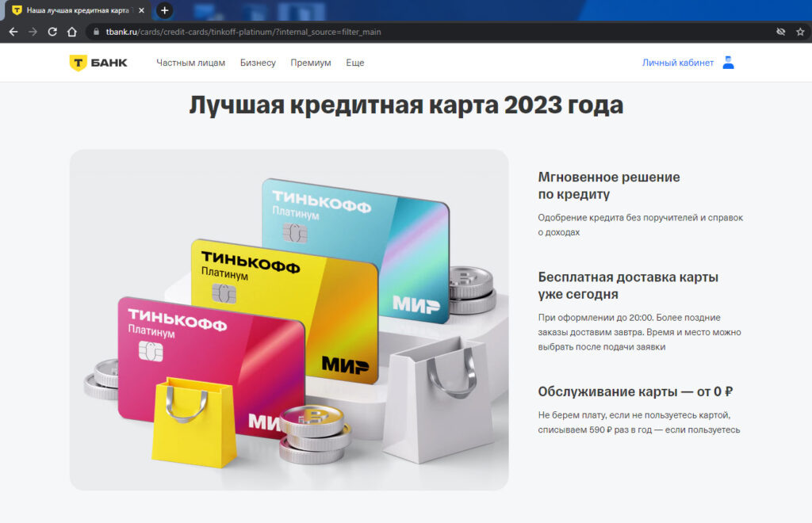Click the tbank.ru address bar URL
Screen dimensions: 812x523
point(243,32)
